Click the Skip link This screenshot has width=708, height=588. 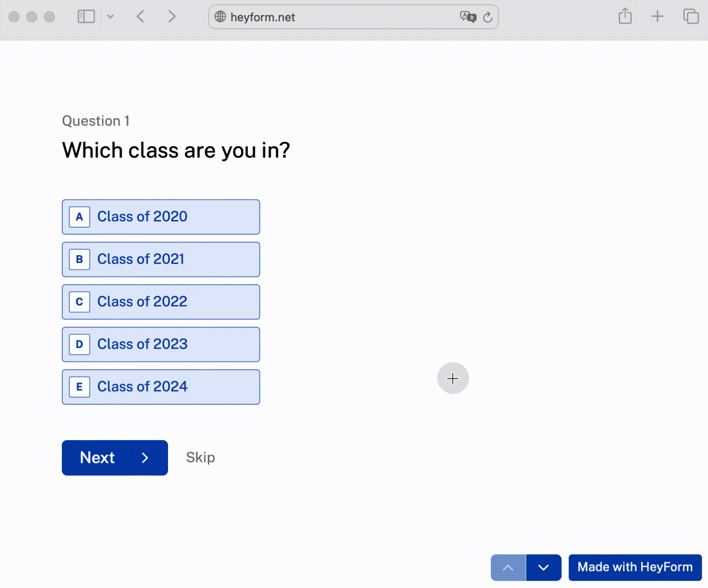coord(200,458)
